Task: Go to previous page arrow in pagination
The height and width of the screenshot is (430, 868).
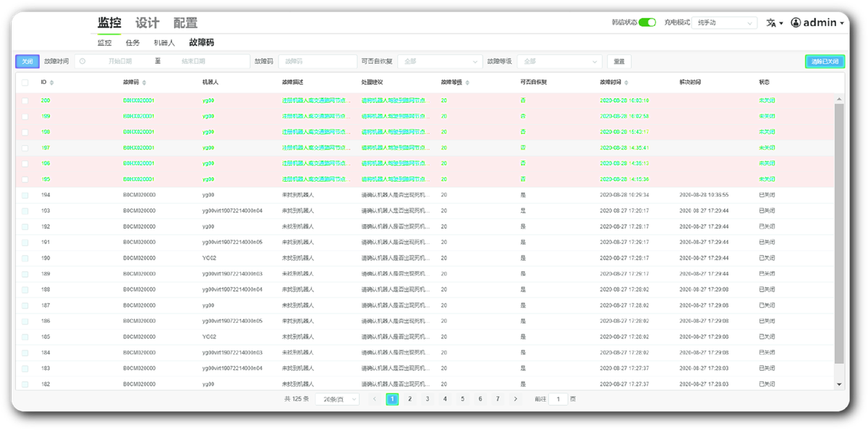Action: (374, 399)
